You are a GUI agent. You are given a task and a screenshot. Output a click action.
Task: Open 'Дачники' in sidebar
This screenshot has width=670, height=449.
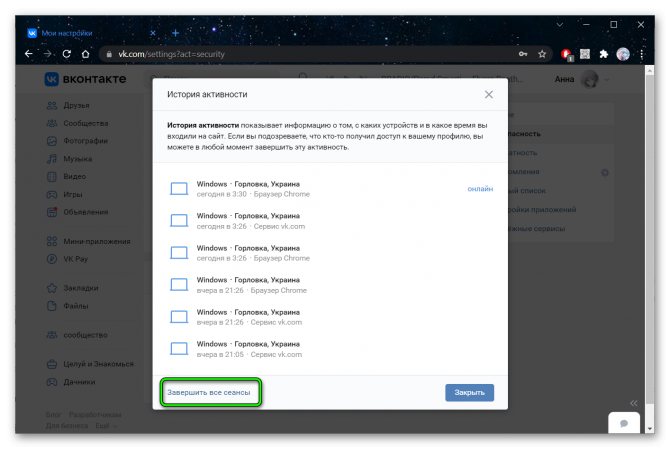pos(71,382)
